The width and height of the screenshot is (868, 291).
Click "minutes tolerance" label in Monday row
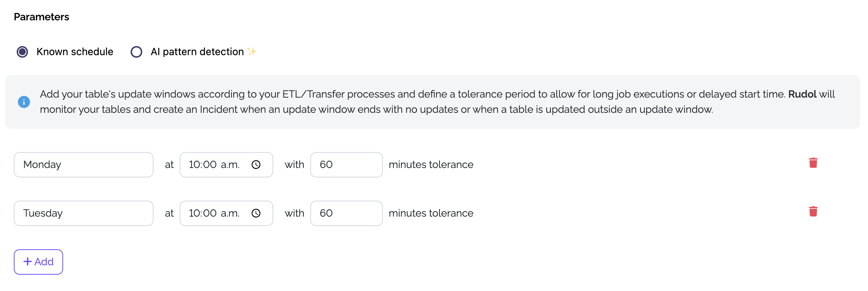[x=431, y=165]
